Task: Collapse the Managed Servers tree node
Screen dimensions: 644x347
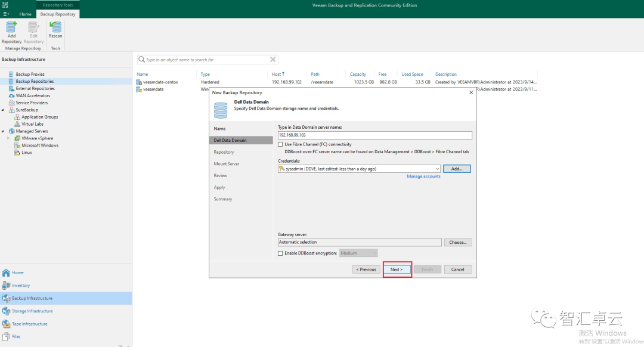Action: point(3,131)
